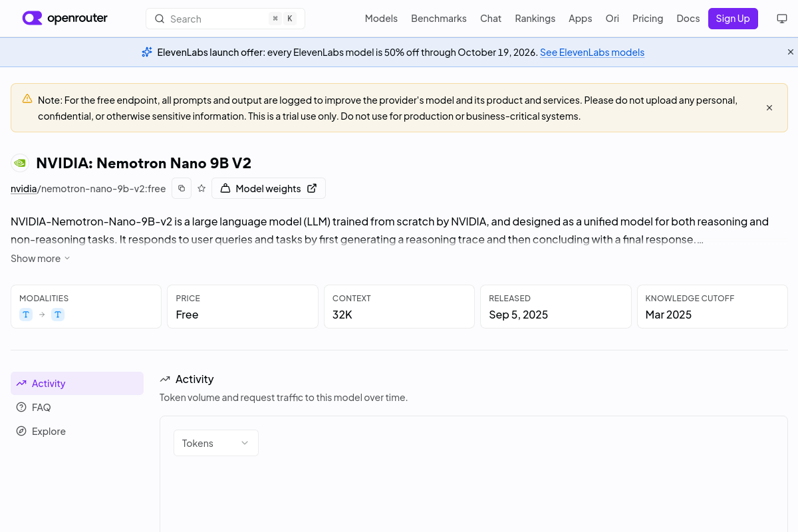
Task: Click the search input field
Action: 225,19
